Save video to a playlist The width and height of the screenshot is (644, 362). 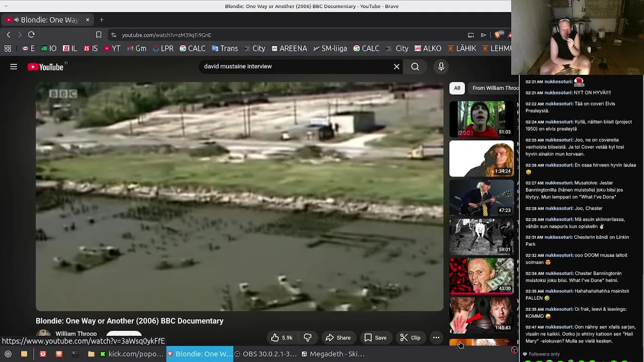[375, 338]
